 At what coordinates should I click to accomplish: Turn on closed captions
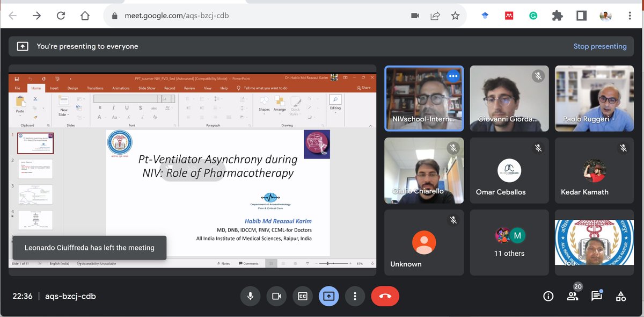(x=303, y=296)
